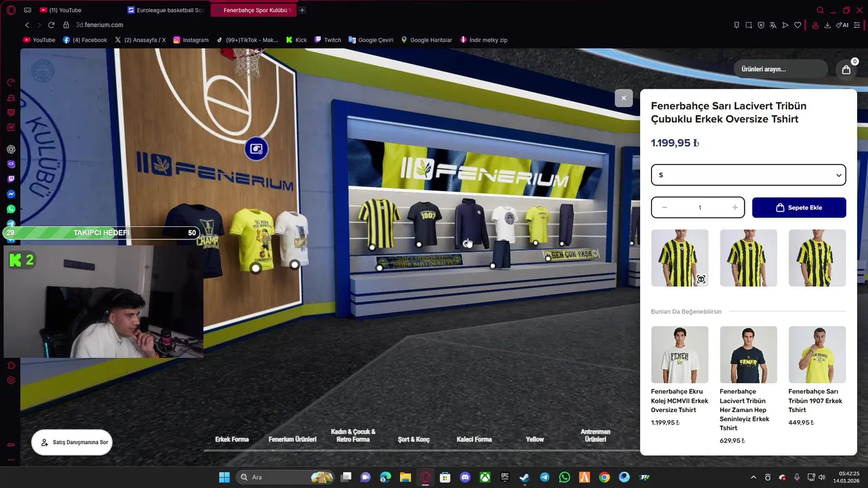Open the shopping bag cart icon
This screenshot has height=488, width=868.
[846, 69]
